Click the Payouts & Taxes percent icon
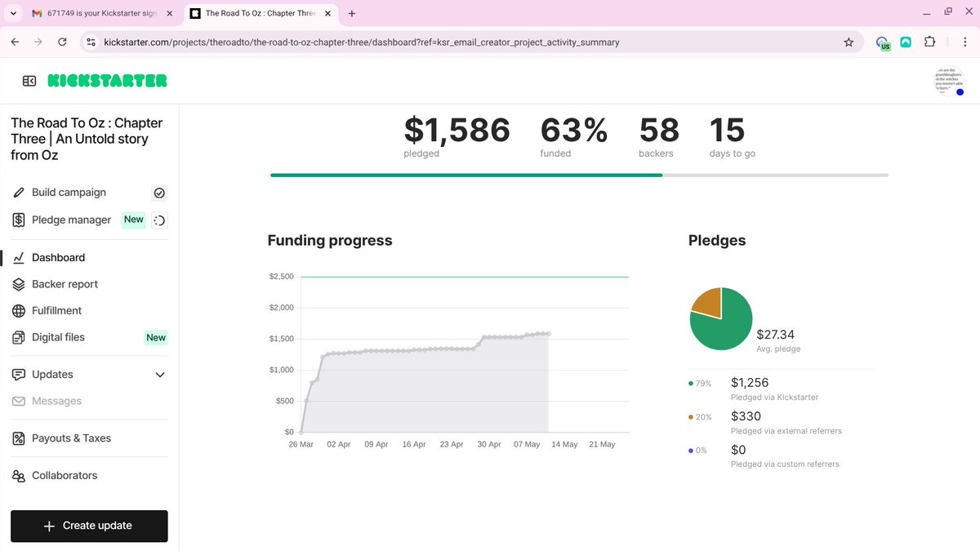The width and height of the screenshot is (980, 551). [x=18, y=438]
